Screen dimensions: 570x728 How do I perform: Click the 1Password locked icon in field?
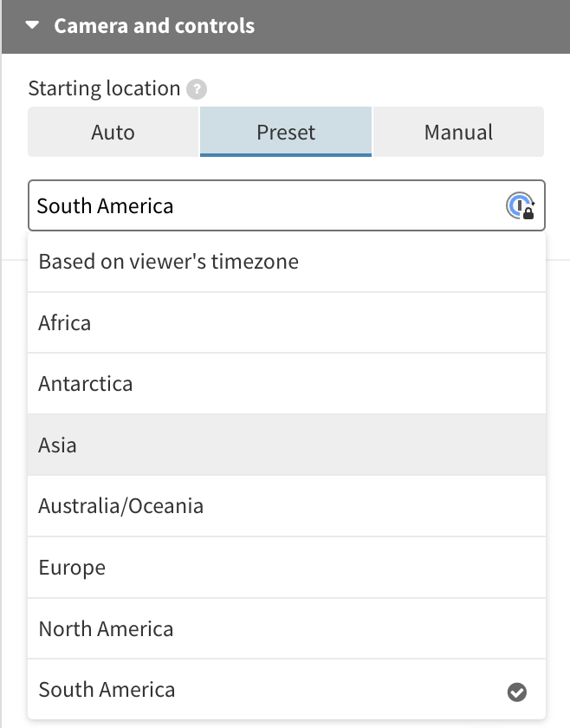(520, 206)
